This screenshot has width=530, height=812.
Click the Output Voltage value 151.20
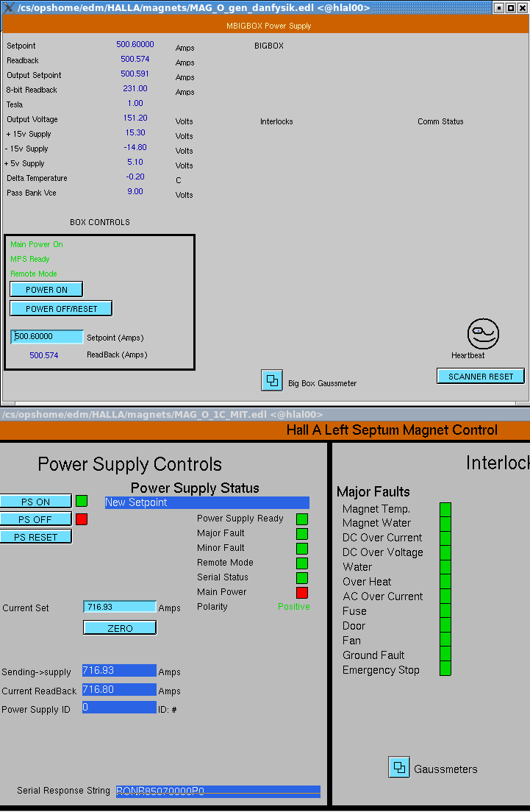(x=135, y=118)
